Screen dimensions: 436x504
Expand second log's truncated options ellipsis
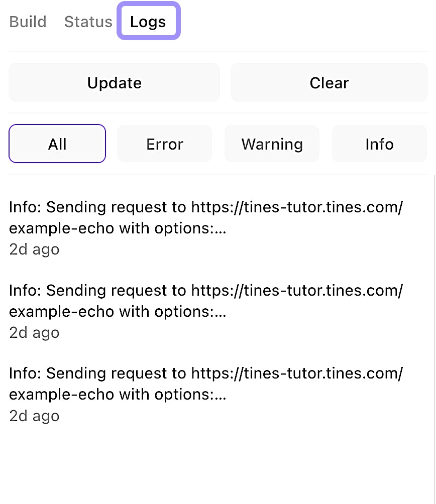coord(221,312)
